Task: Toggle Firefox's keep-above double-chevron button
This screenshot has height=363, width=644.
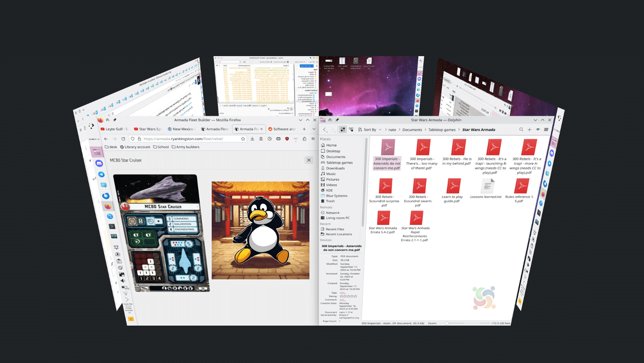Action: click(108, 120)
